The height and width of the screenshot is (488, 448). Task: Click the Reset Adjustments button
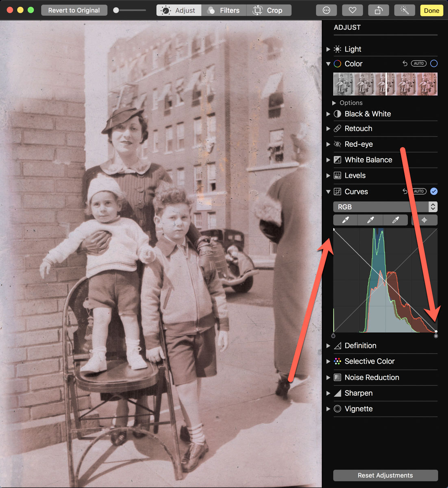pyautogui.click(x=385, y=475)
